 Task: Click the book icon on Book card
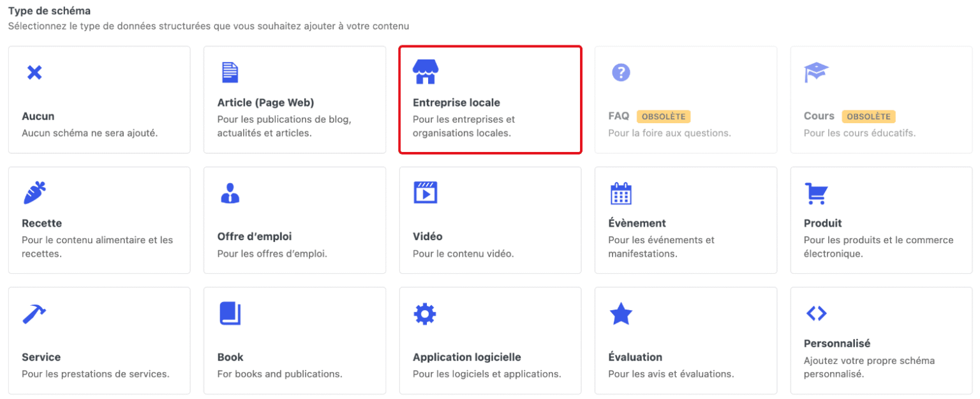pos(230,313)
